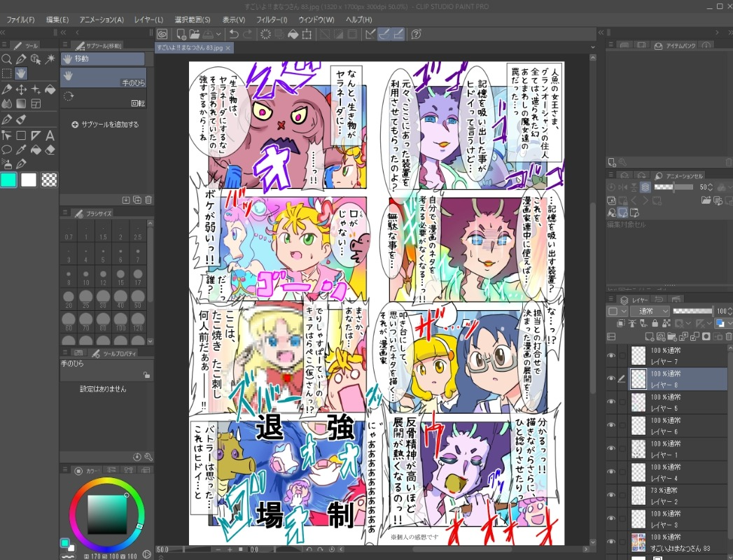Select the Balloon speech bubble tool

point(6,149)
